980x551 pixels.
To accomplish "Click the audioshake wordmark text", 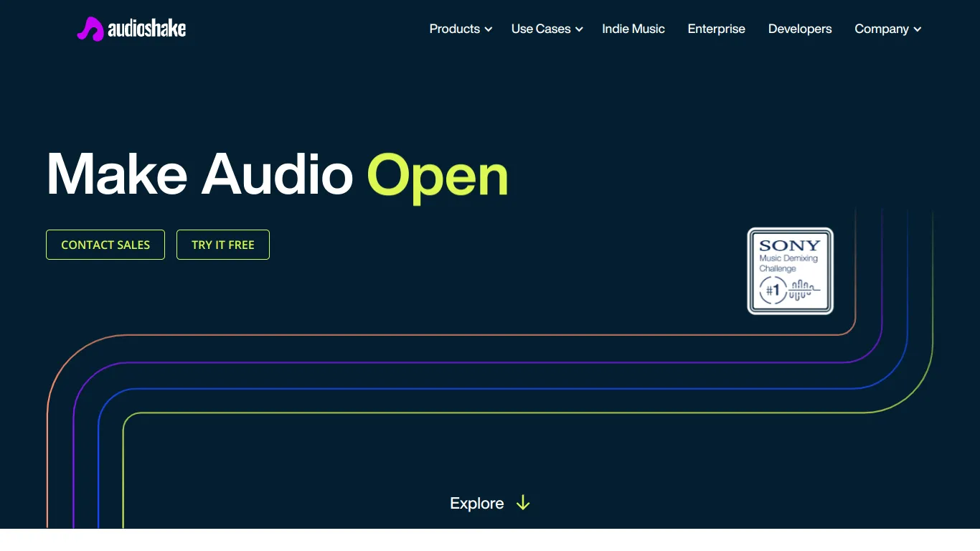I will click(x=147, y=29).
